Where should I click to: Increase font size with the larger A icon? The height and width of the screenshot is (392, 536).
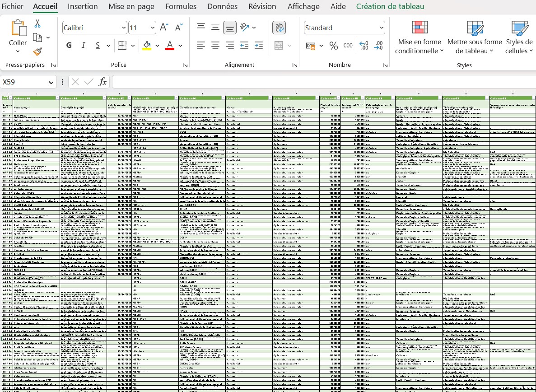tap(164, 28)
